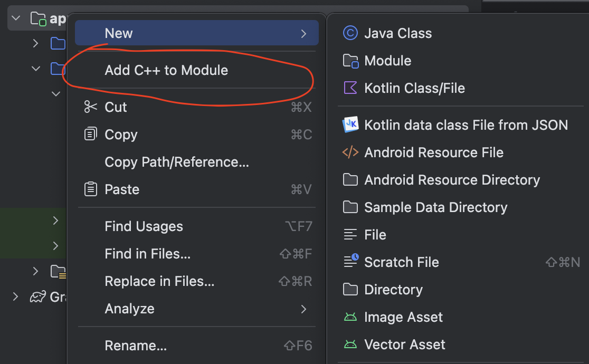589x364 pixels.
Task: Click the Module icon in submenu
Action: coord(350,61)
